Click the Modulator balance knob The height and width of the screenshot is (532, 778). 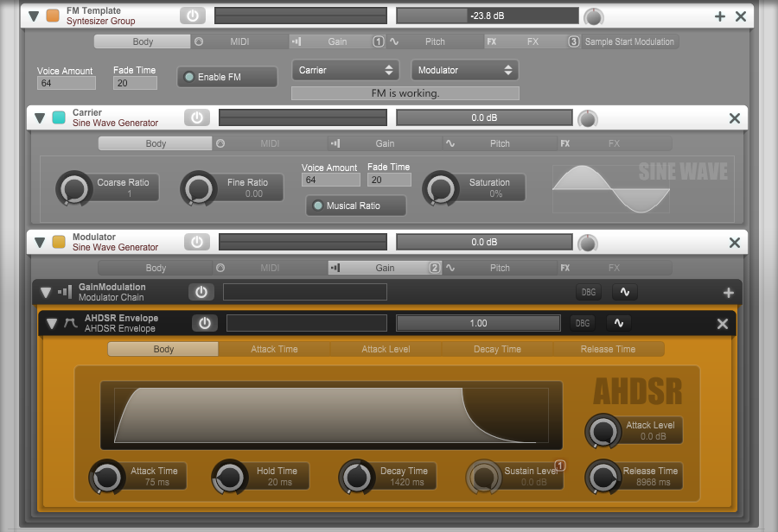click(588, 244)
